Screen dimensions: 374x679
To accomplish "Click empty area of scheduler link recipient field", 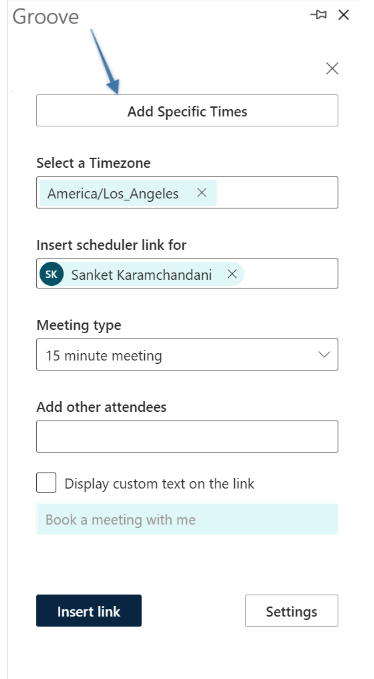I will tap(290, 274).
